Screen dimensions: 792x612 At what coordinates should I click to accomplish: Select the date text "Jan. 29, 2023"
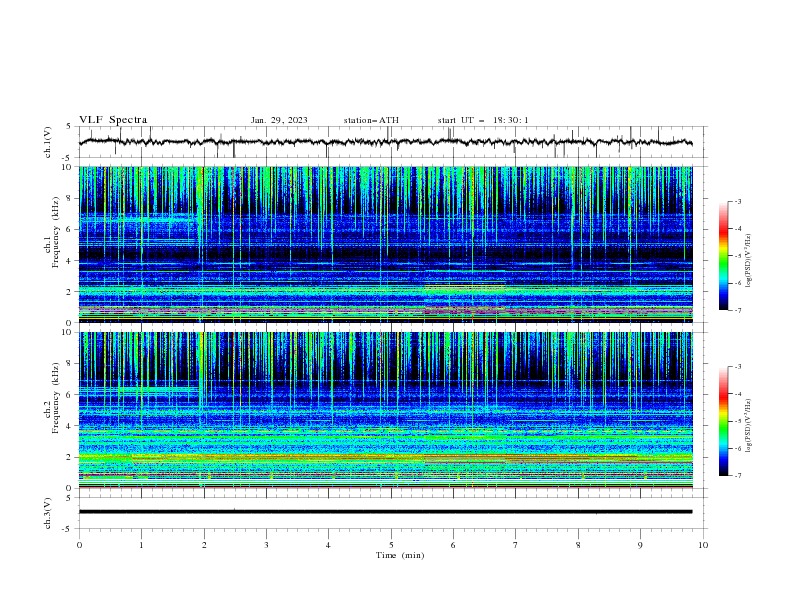(x=279, y=120)
